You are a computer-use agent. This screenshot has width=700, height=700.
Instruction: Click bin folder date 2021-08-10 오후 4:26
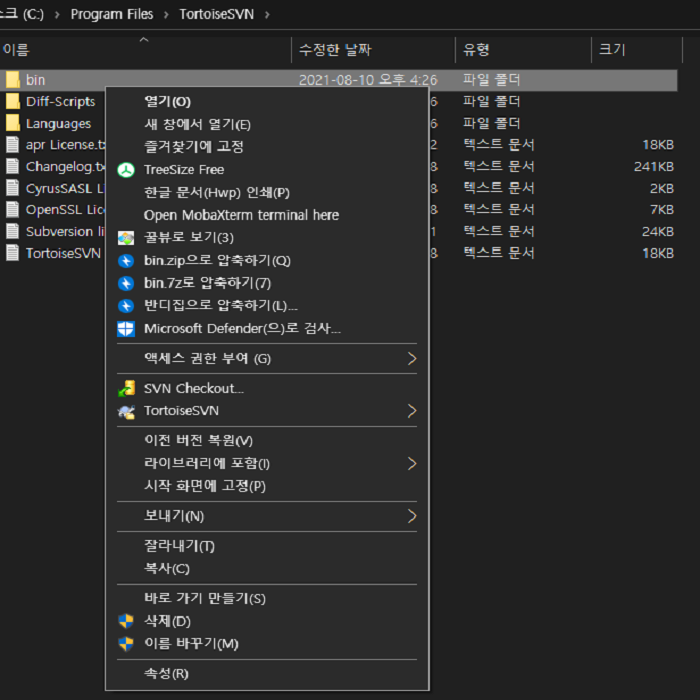(x=368, y=80)
